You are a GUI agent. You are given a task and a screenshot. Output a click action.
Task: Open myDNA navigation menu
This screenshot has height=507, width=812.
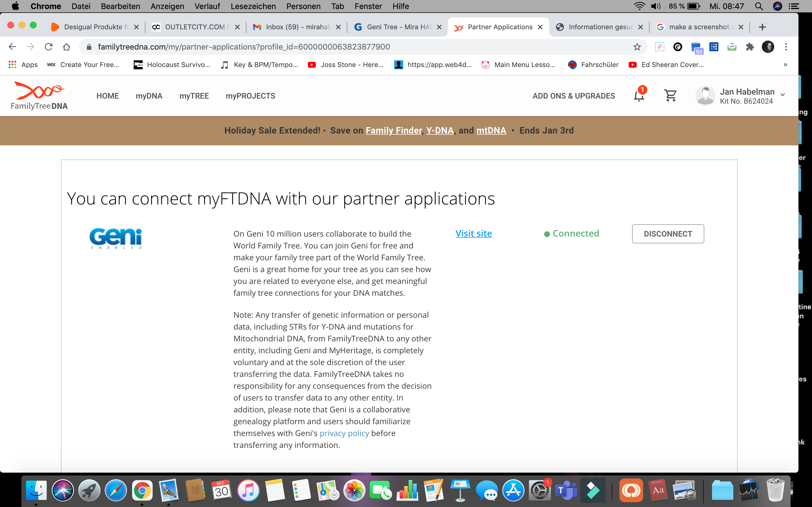149,96
